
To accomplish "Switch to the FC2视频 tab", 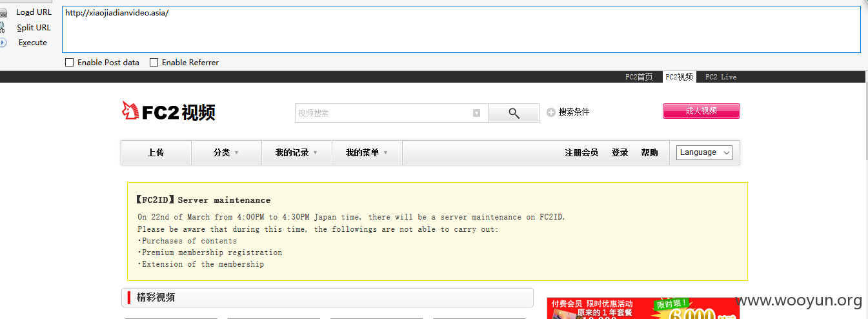I will [x=680, y=77].
